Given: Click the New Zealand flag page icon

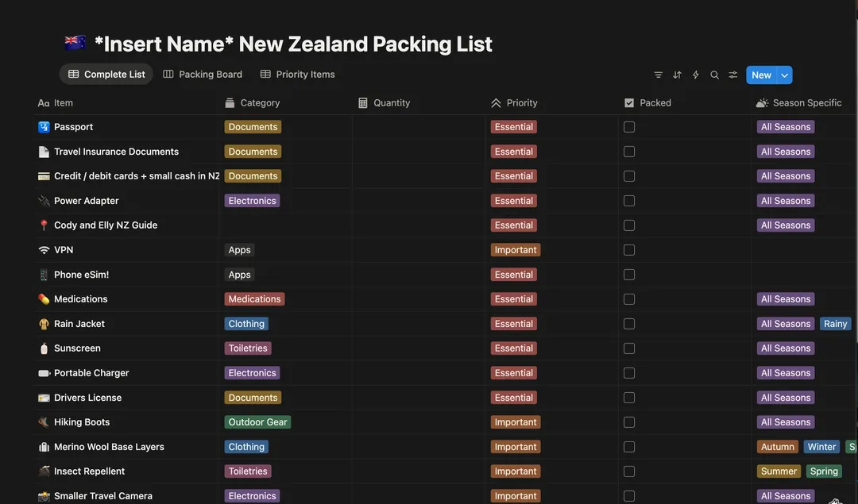Looking at the screenshot, I should [x=75, y=44].
